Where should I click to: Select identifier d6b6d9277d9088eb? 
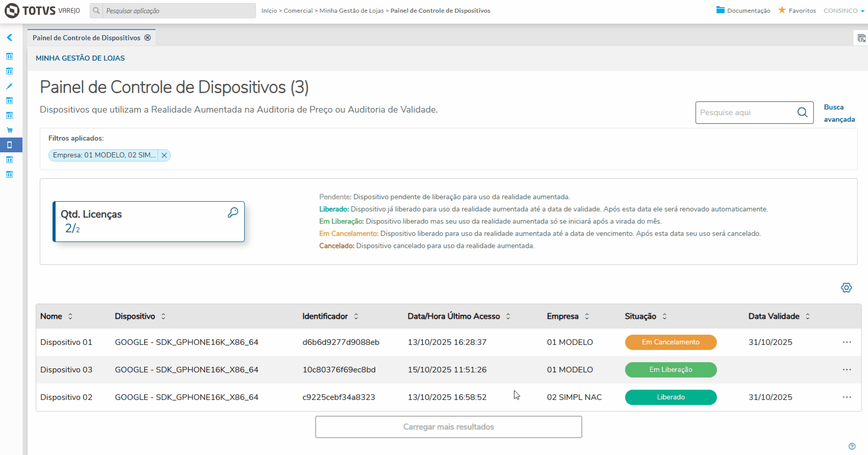(x=341, y=342)
